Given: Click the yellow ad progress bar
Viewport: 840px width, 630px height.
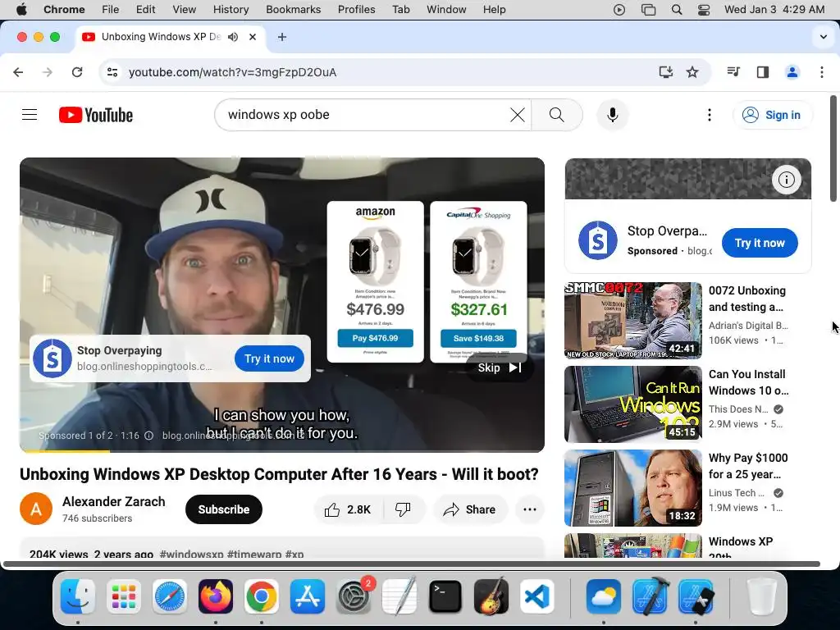Looking at the screenshot, I should click(64, 451).
